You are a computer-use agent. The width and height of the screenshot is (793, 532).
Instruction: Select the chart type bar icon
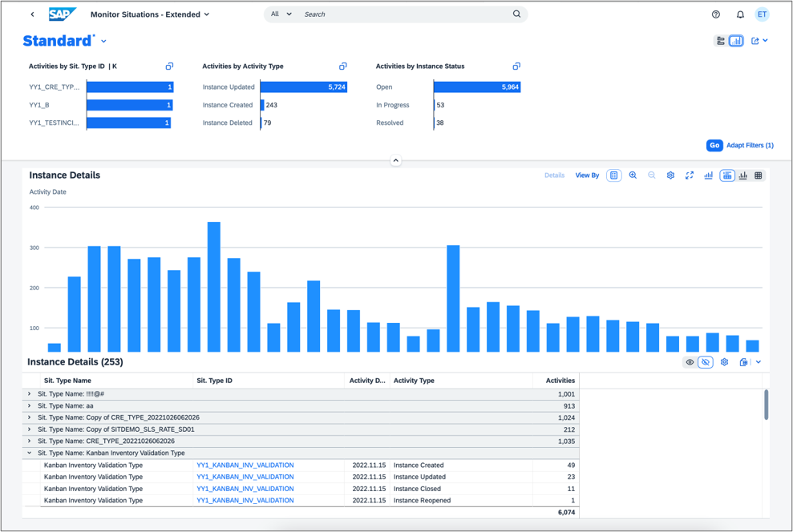[708, 175]
